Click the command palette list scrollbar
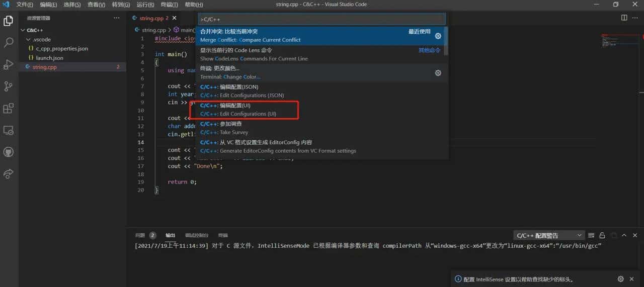Screen dimensions: 644x287 [x=447, y=41]
